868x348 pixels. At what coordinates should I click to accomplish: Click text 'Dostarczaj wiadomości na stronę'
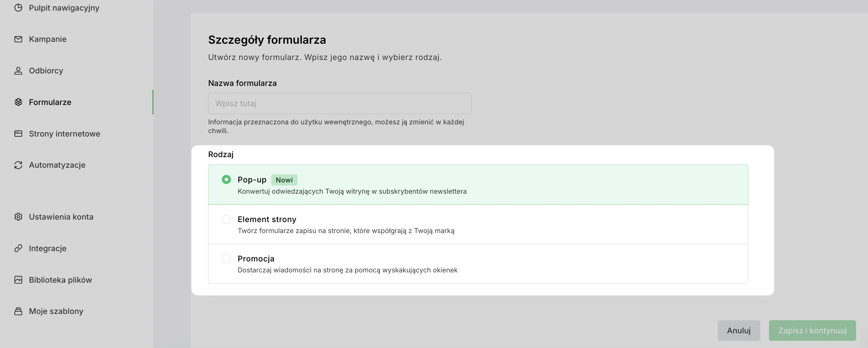(x=291, y=270)
